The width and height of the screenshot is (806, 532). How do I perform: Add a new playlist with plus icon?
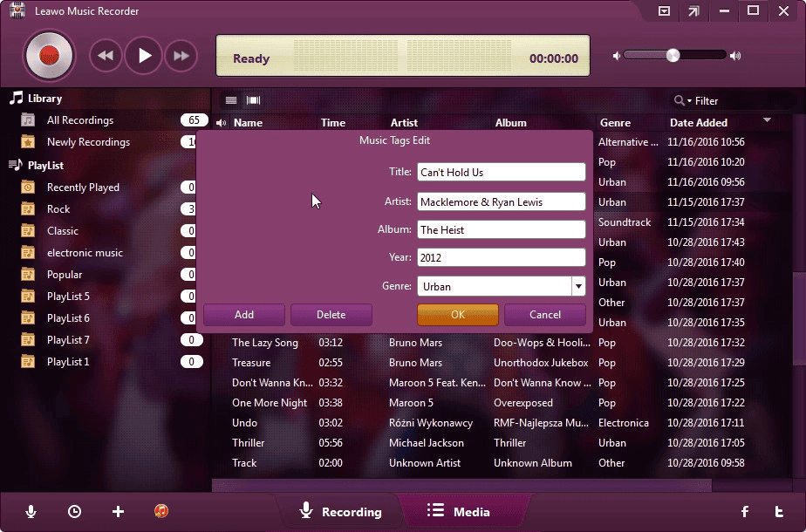pyautogui.click(x=119, y=511)
